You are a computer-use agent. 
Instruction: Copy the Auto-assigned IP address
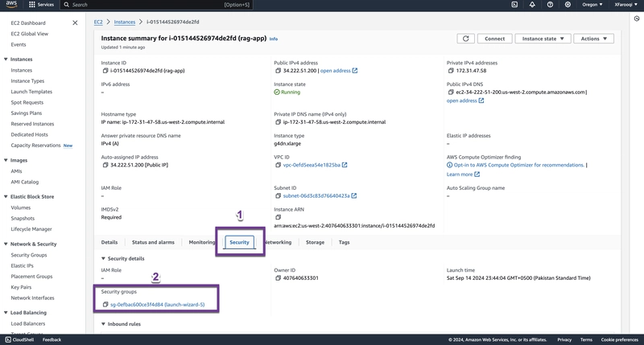[x=105, y=165]
